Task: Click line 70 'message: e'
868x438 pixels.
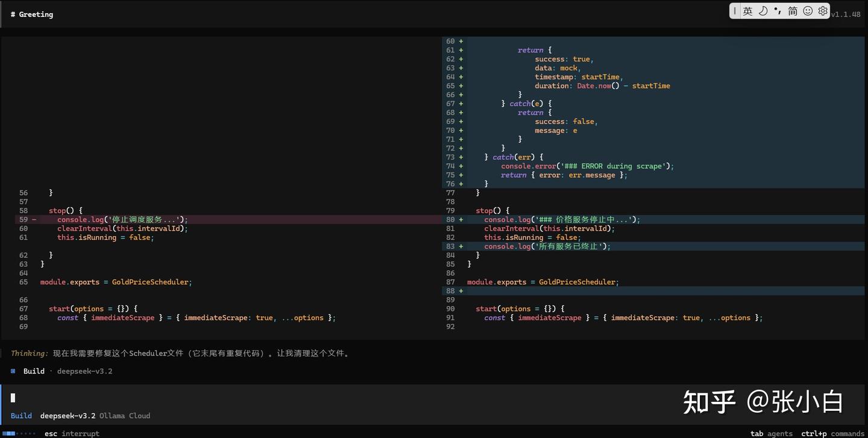Action: click(556, 131)
